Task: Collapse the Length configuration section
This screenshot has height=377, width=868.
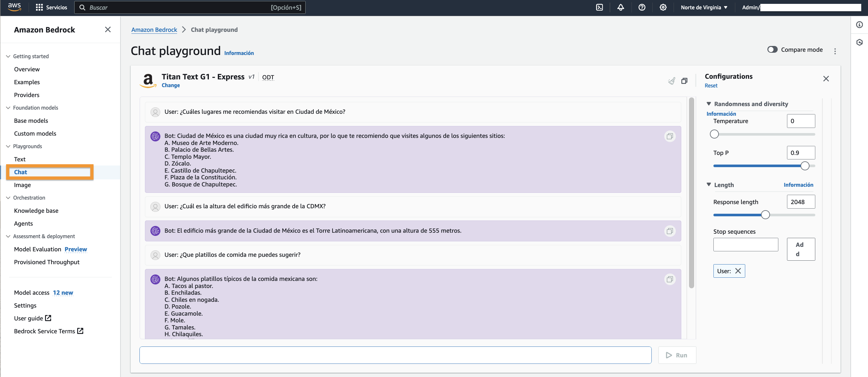Action: coord(709,184)
